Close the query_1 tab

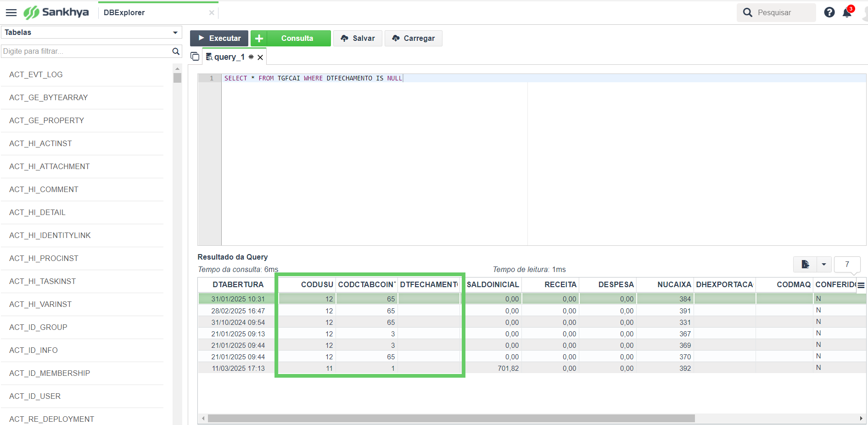click(260, 57)
